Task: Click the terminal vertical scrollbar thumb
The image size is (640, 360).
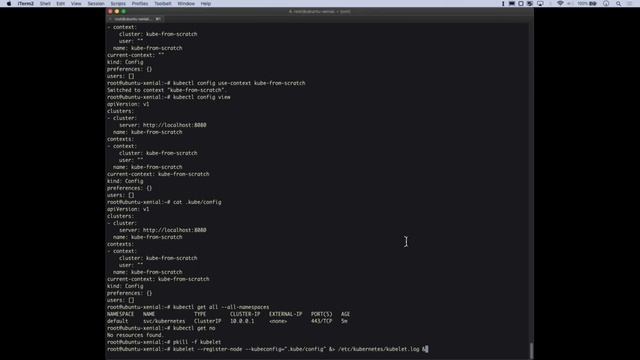Action: tap(531, 350)
